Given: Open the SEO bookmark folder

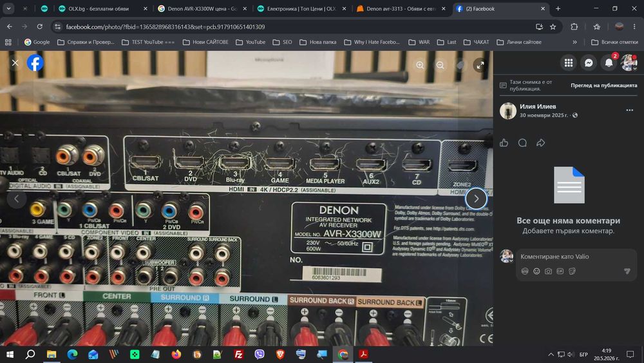Looking at the screenshot, I should pos(282,42).
